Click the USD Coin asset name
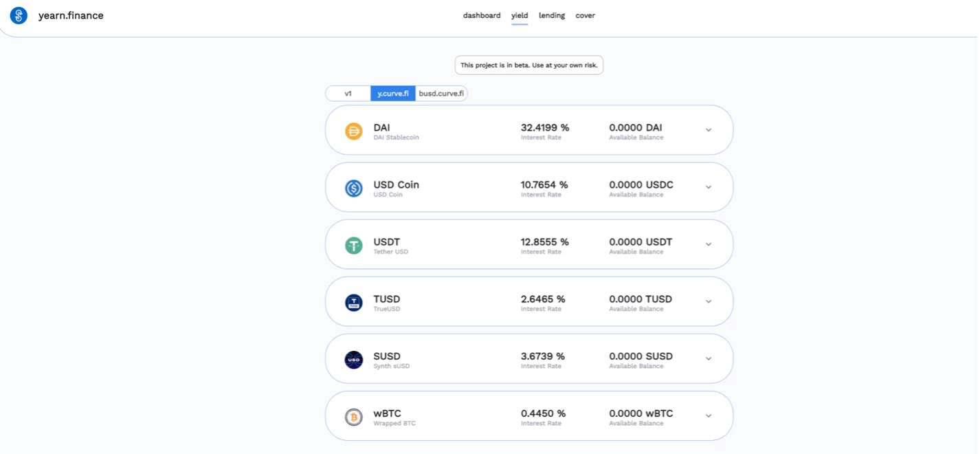Screen dimensions: 980x454 397,184
